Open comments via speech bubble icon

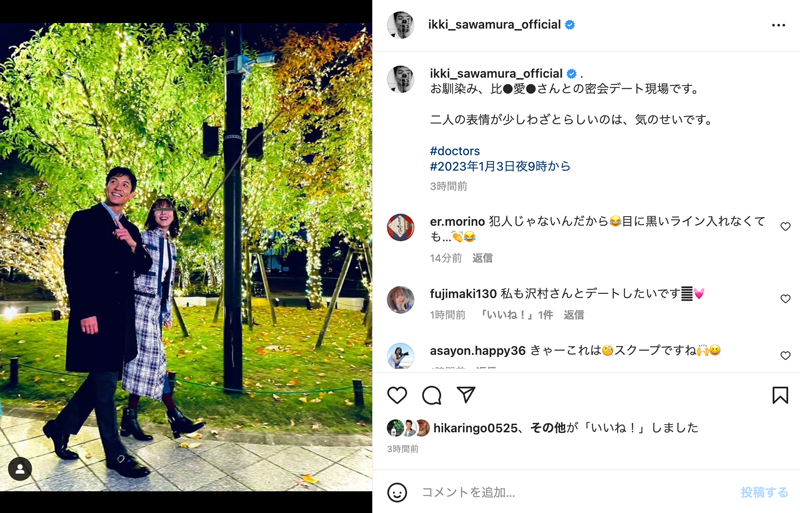432,395
